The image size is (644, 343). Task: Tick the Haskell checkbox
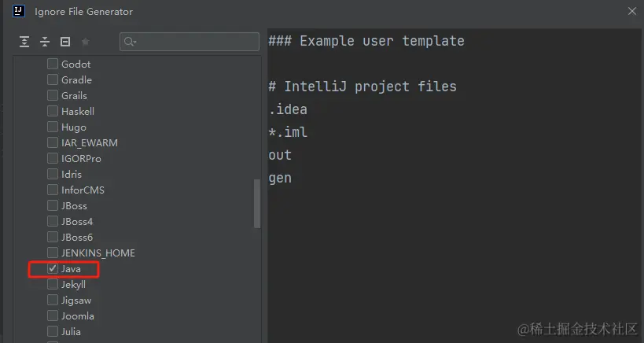[53, 112]
